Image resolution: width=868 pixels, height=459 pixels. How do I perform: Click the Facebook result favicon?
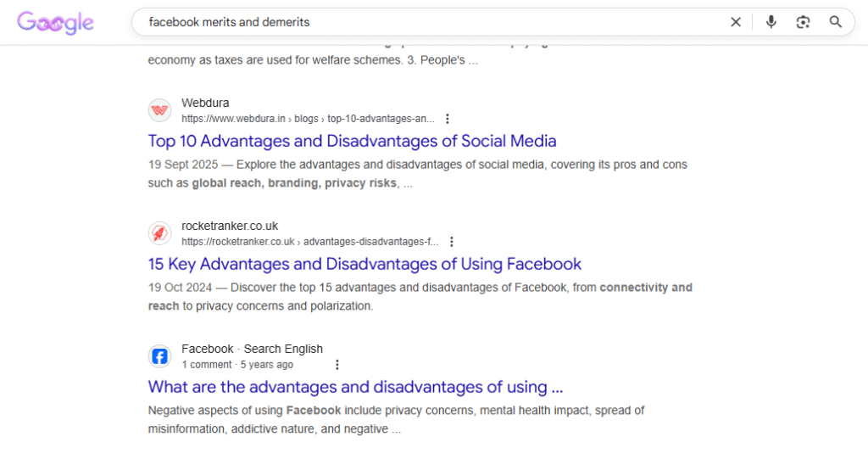[x=159, y=356]
